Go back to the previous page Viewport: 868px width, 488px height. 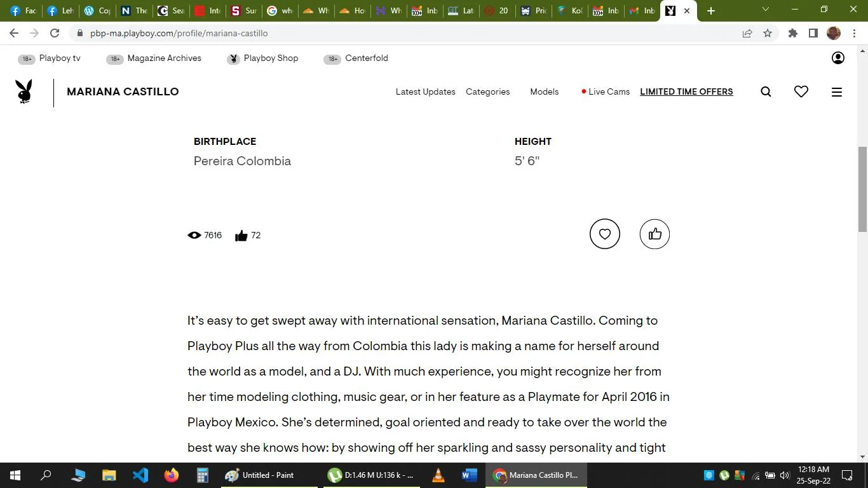click(14, 33)
